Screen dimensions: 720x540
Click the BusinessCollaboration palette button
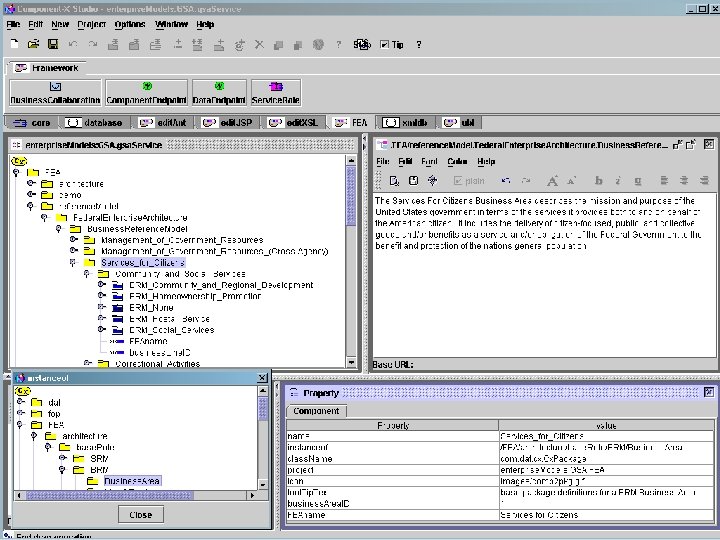(55, 93)
